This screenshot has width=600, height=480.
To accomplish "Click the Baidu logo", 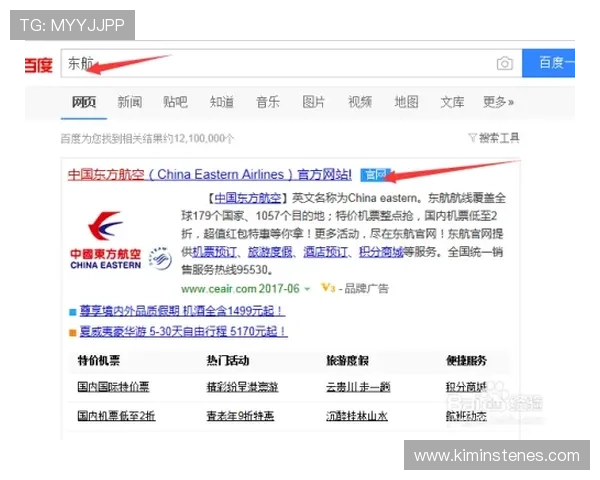I will 39,65.
